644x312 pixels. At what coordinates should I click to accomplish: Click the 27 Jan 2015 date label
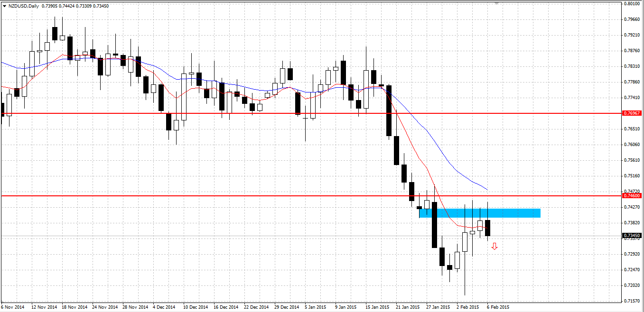coord(439,307)
